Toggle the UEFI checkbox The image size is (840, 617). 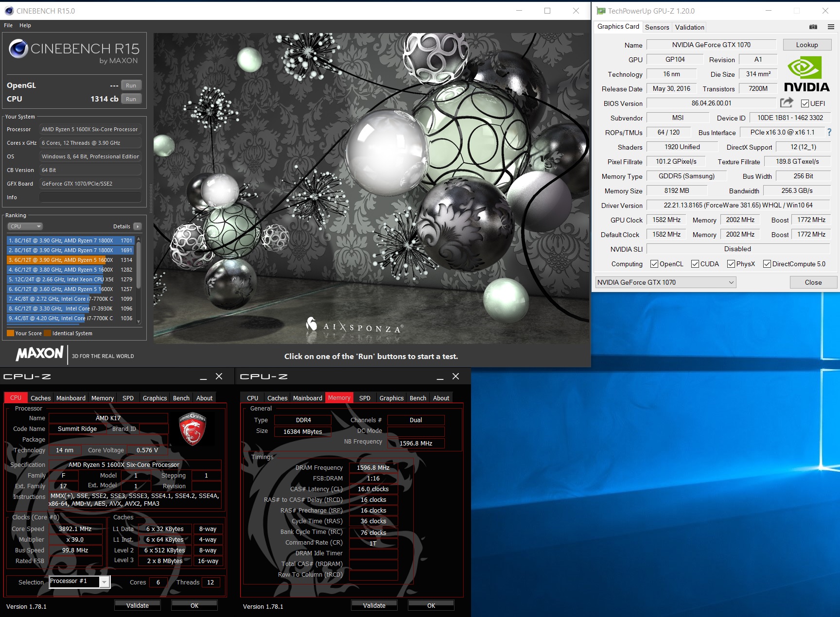point(805,103)
